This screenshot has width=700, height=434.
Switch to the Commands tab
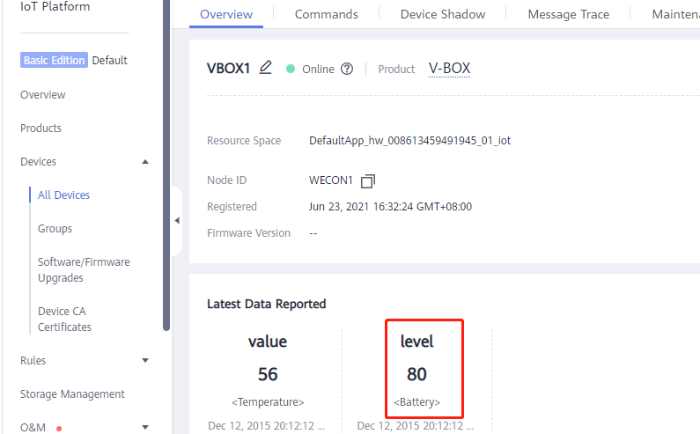click(x=326, y=15)
